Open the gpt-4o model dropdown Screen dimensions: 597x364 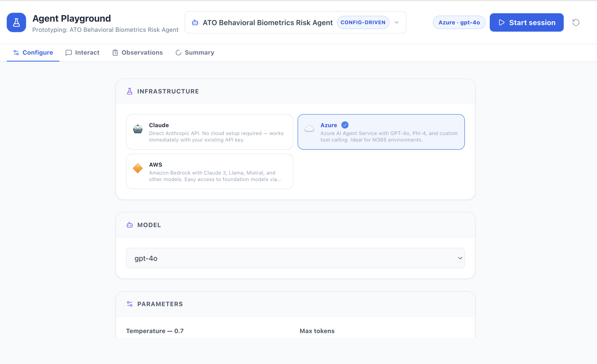295,258
